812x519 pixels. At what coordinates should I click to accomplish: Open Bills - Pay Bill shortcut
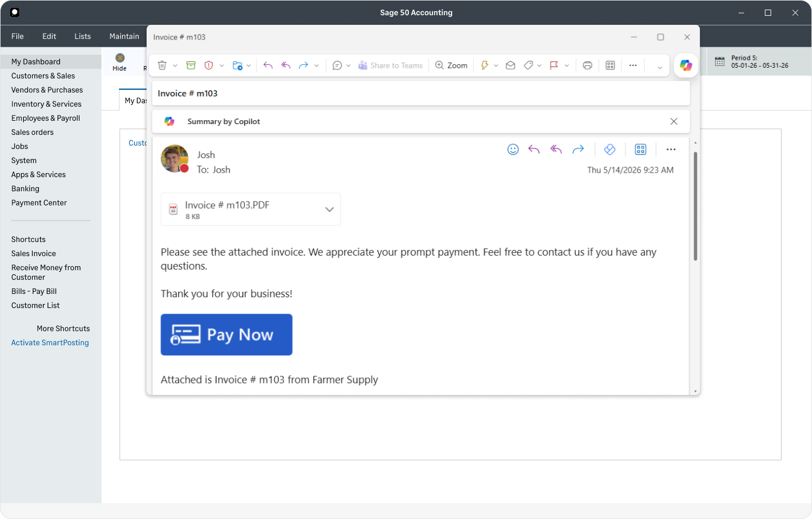click(x=34, y=291)
